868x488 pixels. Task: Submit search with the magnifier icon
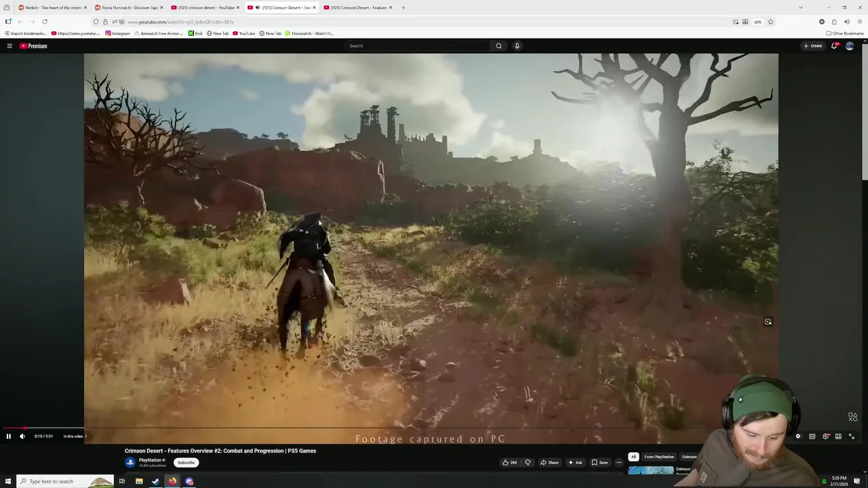498,46
